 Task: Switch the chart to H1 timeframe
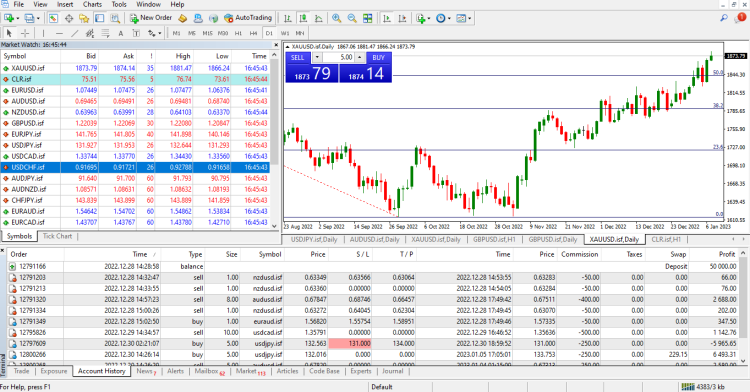point(238,33)
